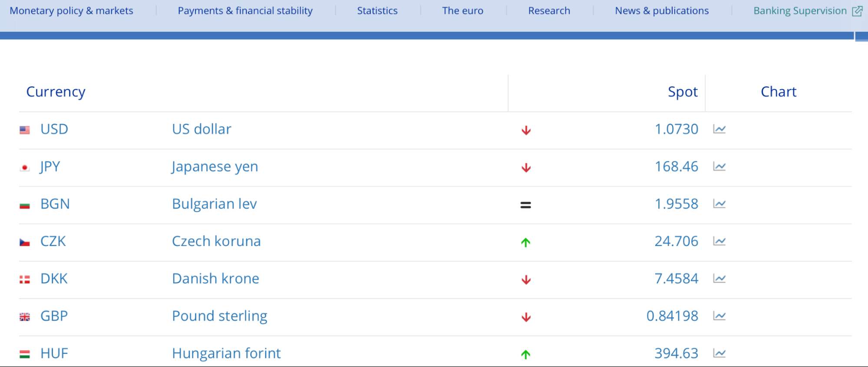Viewport: 868px width, 367px height.
Task: Click the red down arrow for GBP
Action: [x=526, y=317]
